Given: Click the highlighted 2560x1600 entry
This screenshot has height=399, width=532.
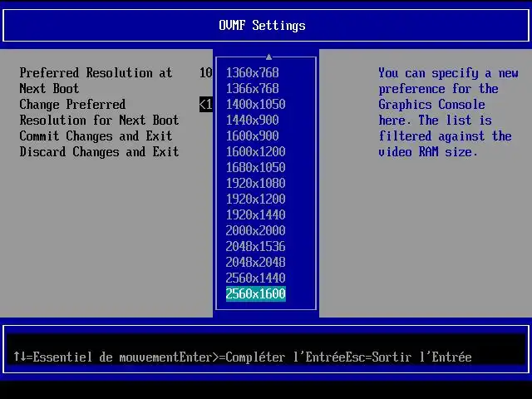Looking at the screenshot, I should coord(255,293).
